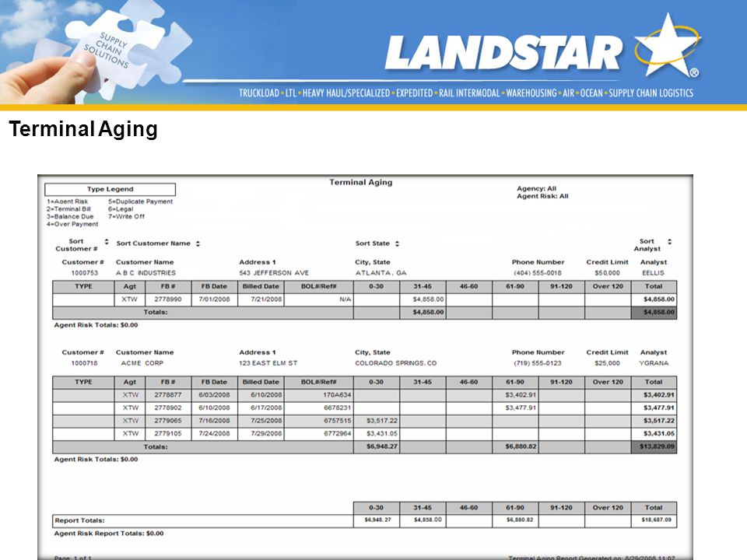Click Agent Risk Report Totals: $0.00
This screenshot has height=560, width=747.
[109, 534]
